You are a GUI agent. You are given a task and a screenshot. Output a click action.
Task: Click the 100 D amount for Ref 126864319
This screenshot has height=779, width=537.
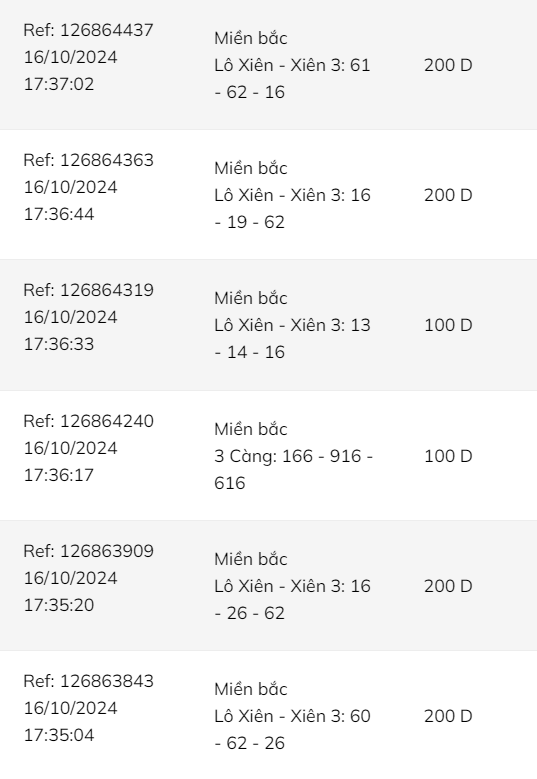[x=448, y=325]
